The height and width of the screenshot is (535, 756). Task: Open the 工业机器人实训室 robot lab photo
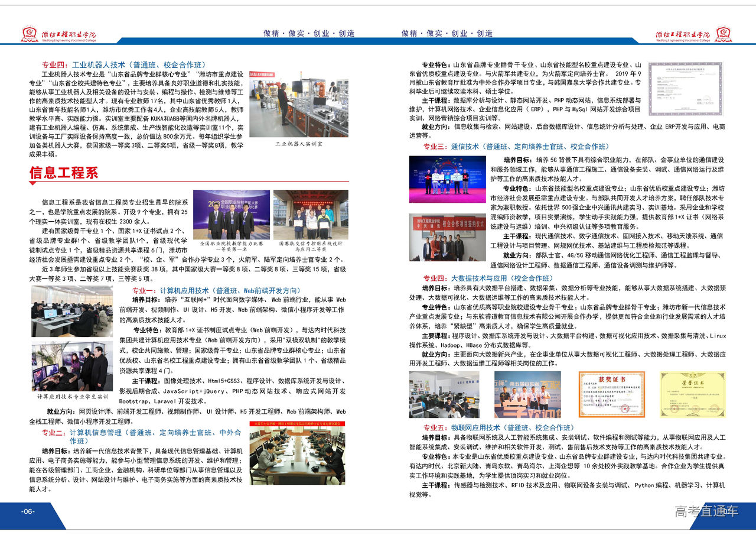[x=298, y=104]
